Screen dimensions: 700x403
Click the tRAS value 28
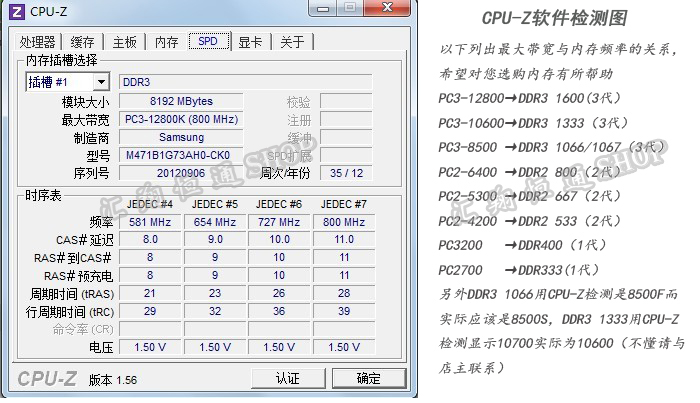[x=344, y=293]
